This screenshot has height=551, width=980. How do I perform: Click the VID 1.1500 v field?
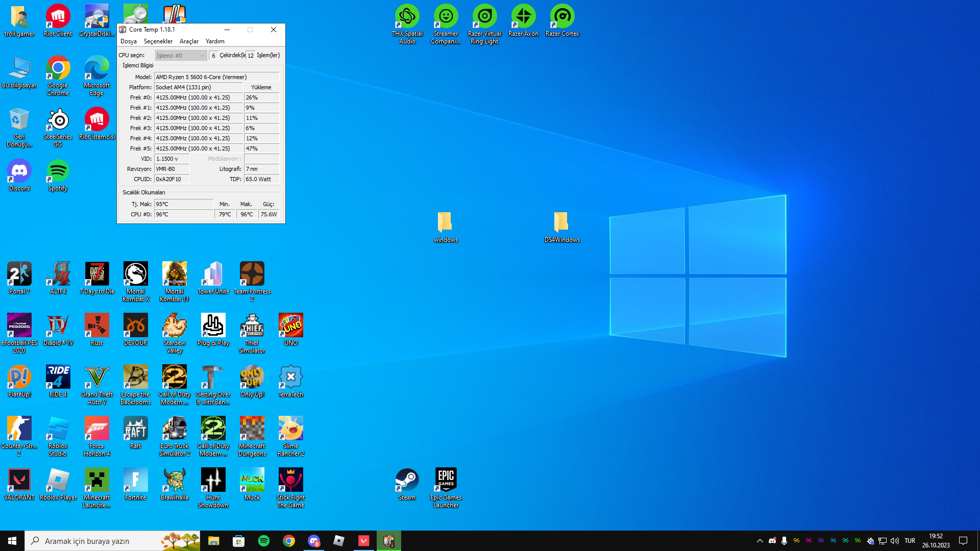click(172, 159)
